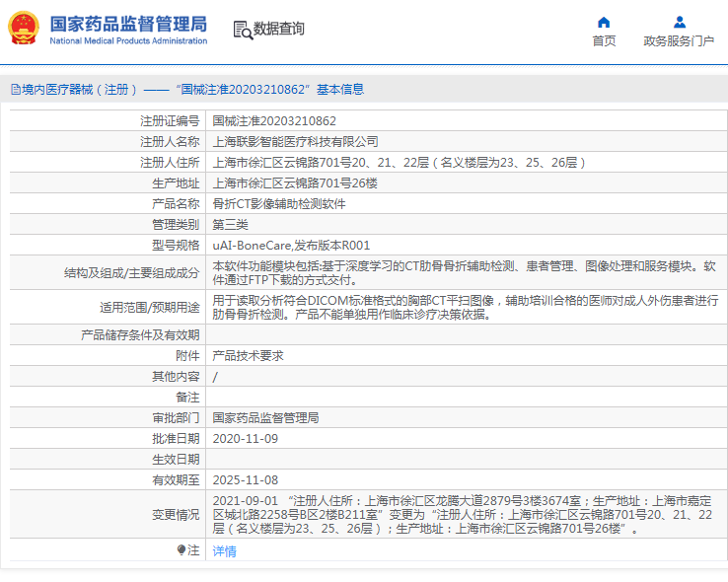Click the 有效期至 row label

pyautogui.click(x=176, y=479)
